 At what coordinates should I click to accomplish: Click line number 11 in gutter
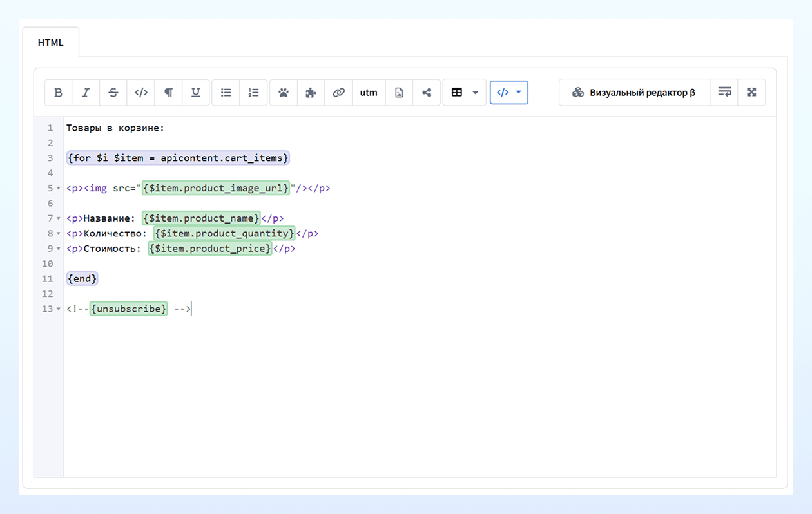click(47, 279)
